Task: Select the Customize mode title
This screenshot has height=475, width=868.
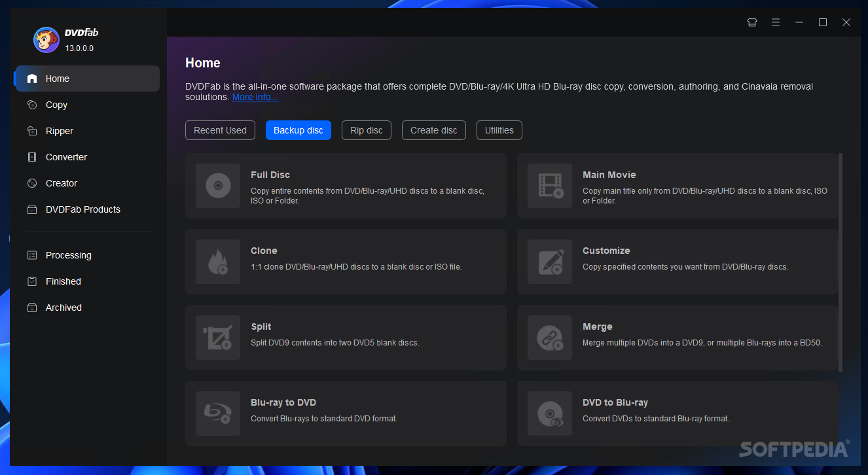Action: [x=606, y=251]
